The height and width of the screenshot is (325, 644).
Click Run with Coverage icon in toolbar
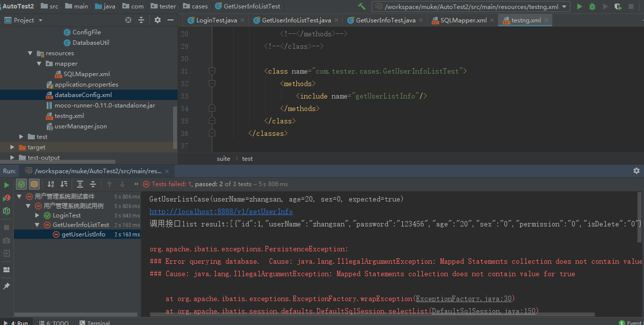click(x=618, y=6)
